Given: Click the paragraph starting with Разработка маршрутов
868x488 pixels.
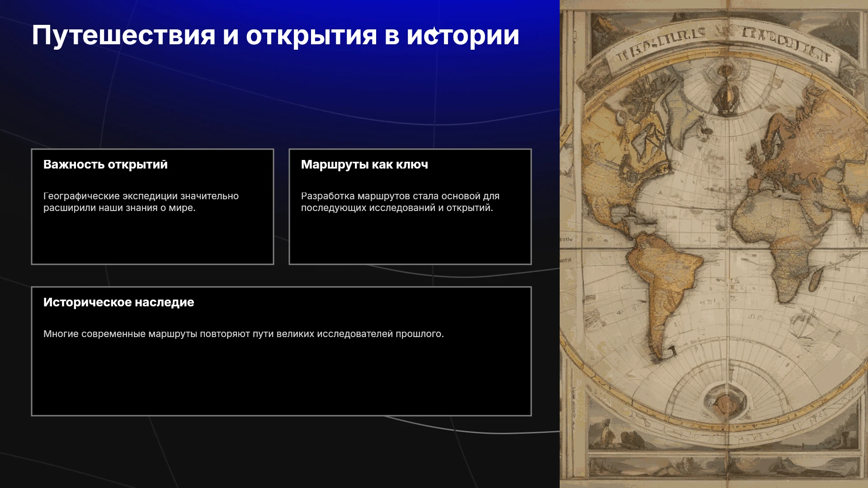Looking at the screenshot, I should [x=400, y=202].
